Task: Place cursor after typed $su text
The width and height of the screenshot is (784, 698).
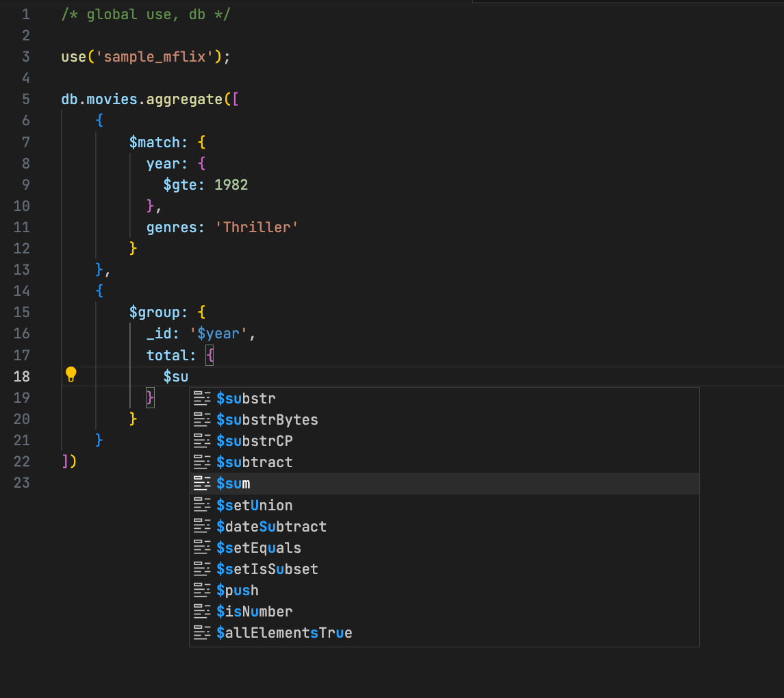Action: [x=188, y=376]
